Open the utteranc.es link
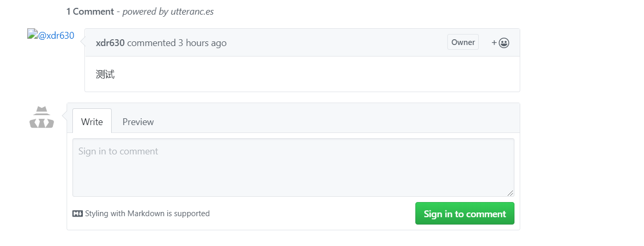The width and height of the screenshot is (644, 246). point(192,11)
